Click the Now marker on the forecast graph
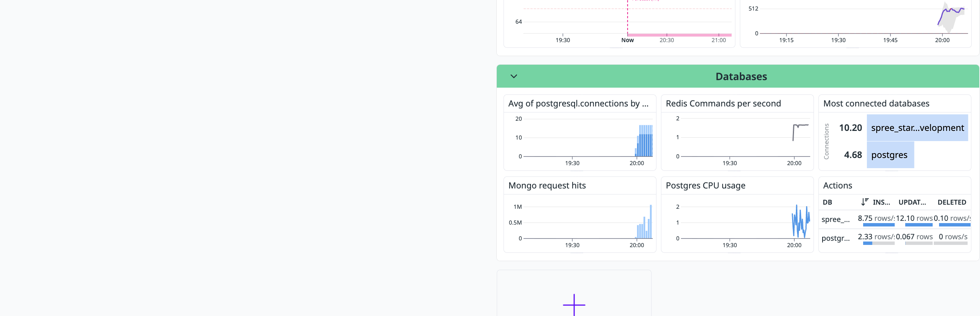Viewport: 980px width, 316px height. click(x=627, y=40)
